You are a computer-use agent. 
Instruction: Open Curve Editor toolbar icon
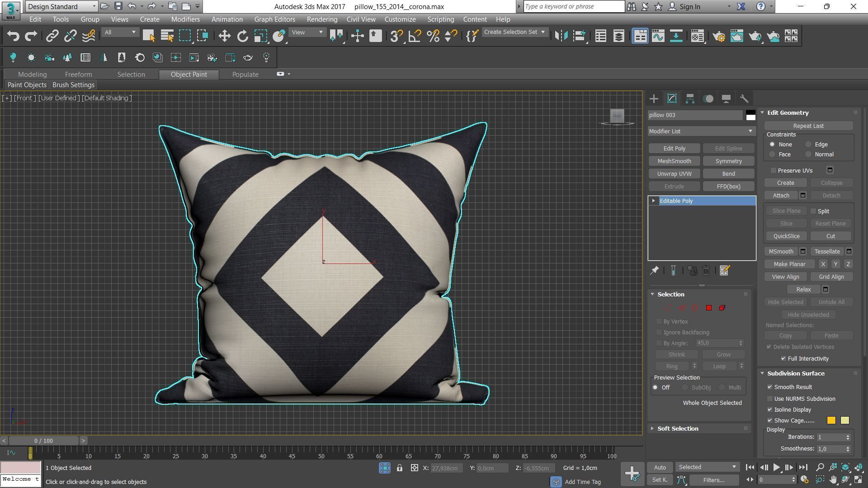click(658, 36)
